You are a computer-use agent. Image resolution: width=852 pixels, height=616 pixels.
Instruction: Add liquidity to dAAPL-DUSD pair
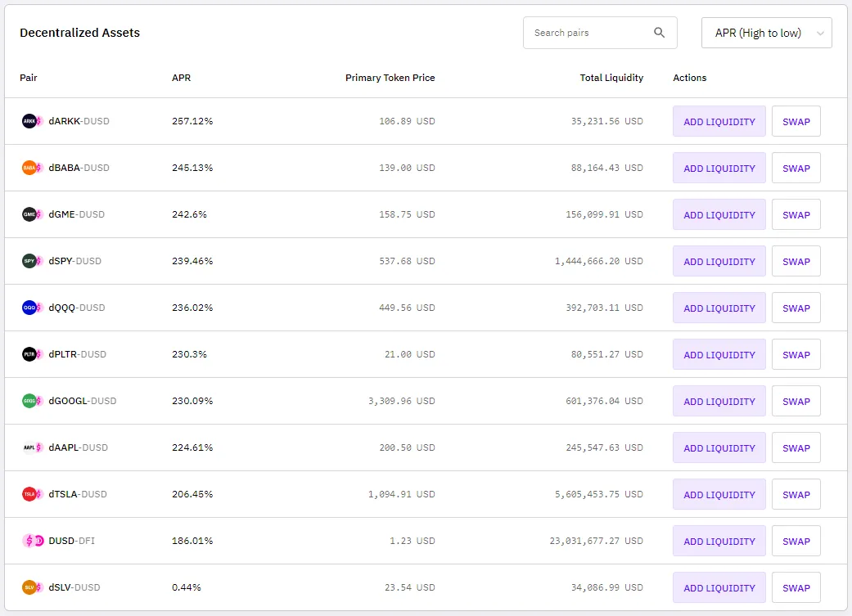coord(719,448)
